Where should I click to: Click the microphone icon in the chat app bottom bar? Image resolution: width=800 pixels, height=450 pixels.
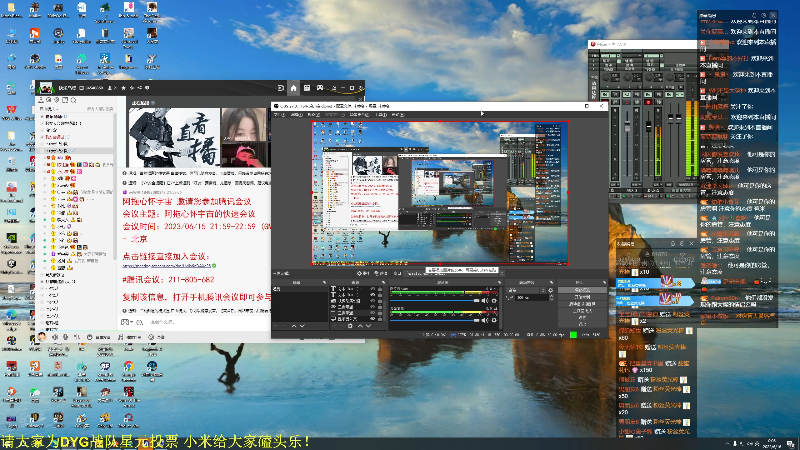[x=65, y=337]
